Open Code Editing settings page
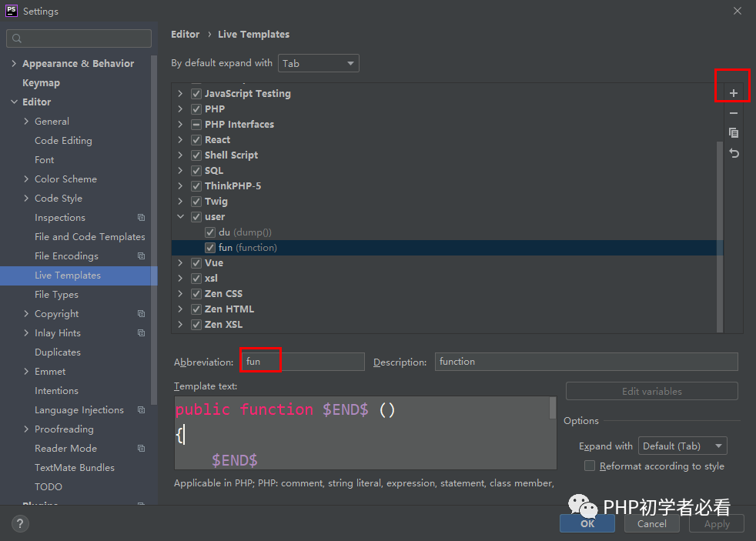Viewport: 756px width, 541px height. click(63, 141)
